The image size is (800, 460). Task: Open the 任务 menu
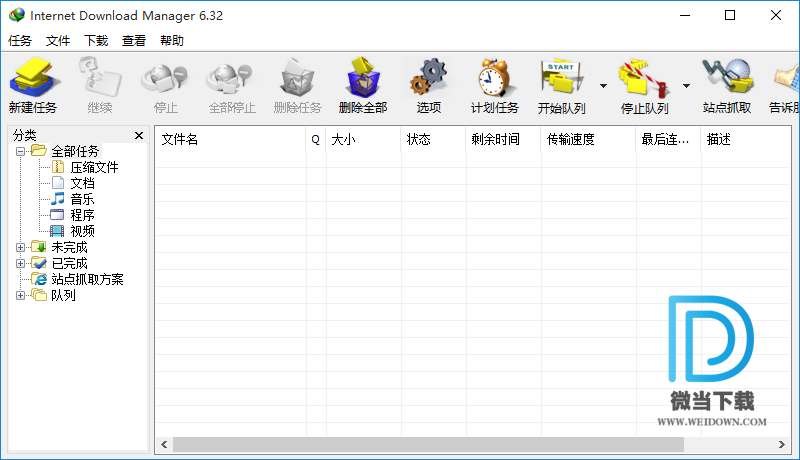coord(20,41)
